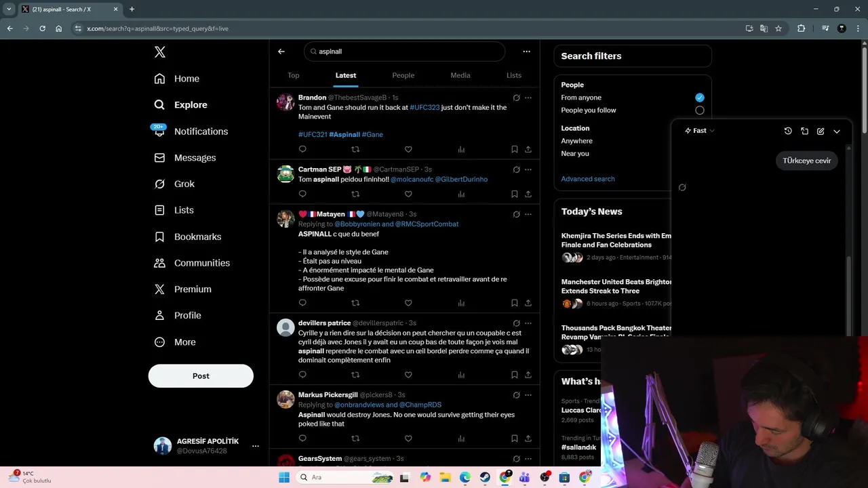Repost Brandon's post
868x488 pixels.
(x=355, y=149)
